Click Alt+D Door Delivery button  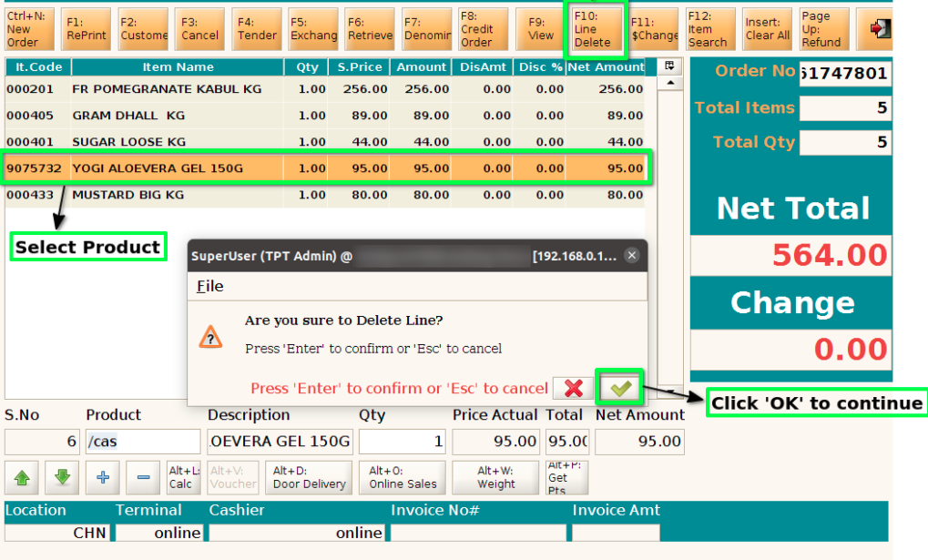[309, 477]
